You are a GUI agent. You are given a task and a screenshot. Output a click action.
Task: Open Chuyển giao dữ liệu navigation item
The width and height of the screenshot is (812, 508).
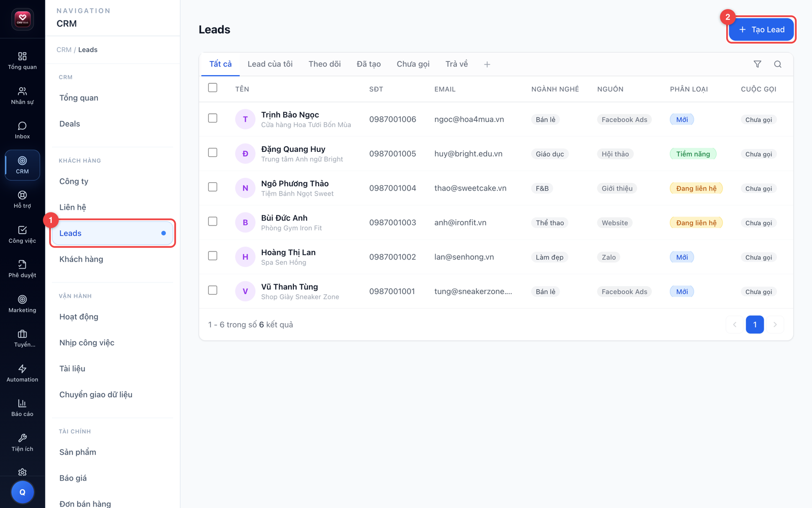pos(112,395)
